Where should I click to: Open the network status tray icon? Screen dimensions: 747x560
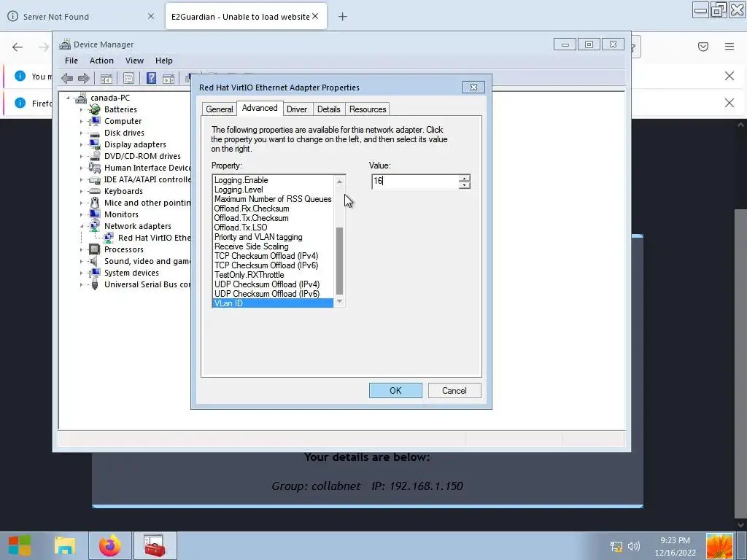[x=616, y=546]
